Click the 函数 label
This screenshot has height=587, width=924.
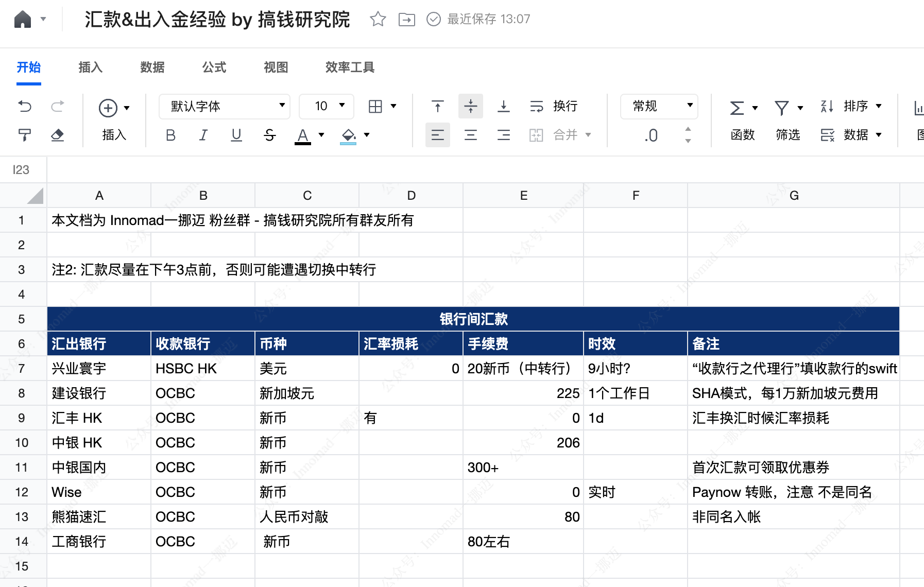(x=743, y=135)
